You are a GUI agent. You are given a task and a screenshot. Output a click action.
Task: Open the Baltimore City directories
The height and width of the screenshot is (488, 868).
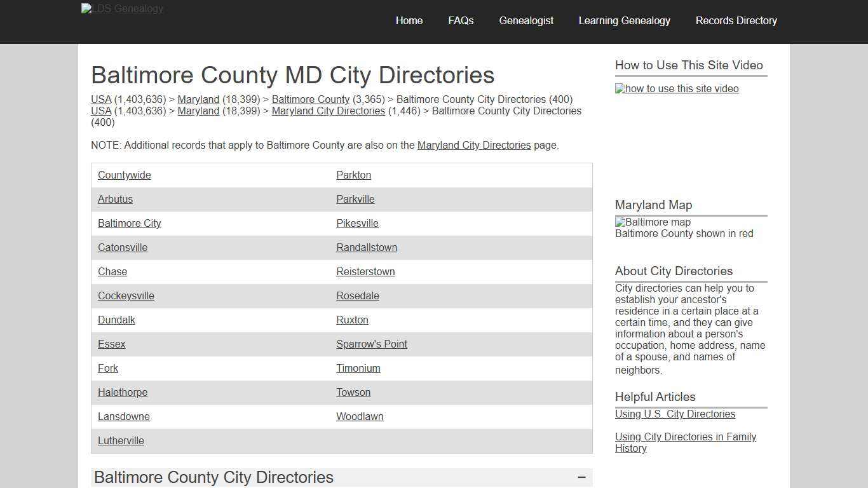point(129,223)
